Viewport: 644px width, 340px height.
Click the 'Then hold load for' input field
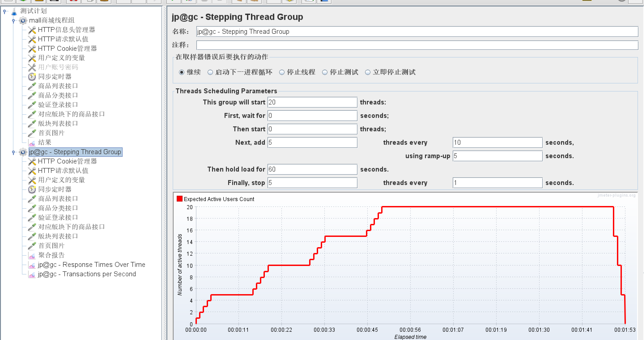point(312,169)
